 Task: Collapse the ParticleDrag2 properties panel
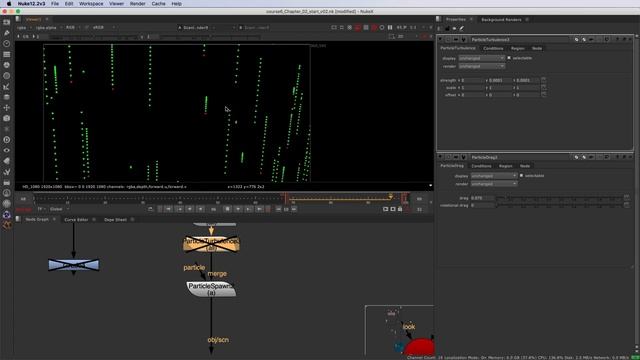pyautogui.click(x=440, y=157)
